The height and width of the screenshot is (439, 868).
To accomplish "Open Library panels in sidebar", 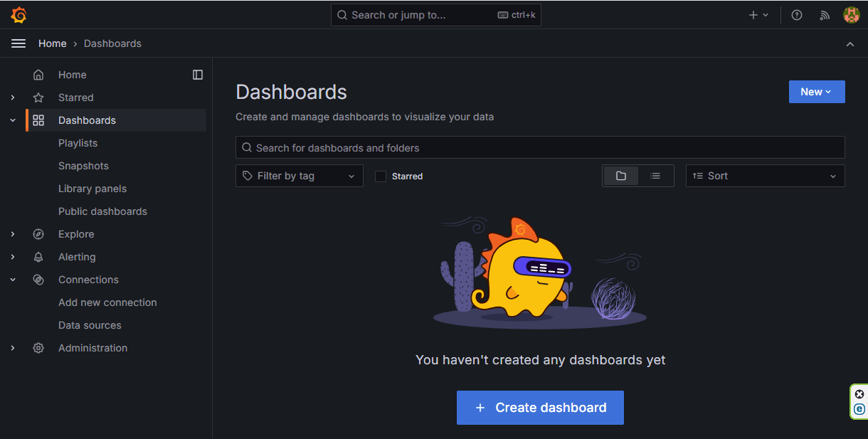I will [x=92, y=189].
